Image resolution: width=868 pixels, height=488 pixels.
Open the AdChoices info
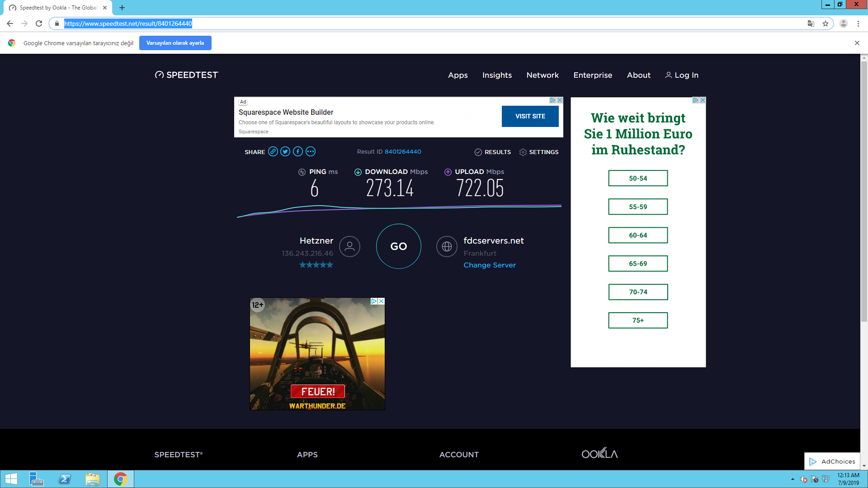(x=832, y=461)
